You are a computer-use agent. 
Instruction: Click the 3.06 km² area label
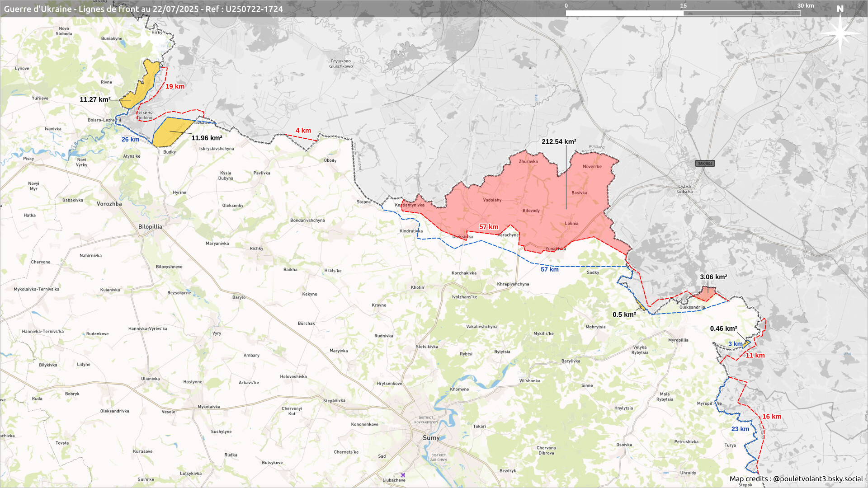tap(713, 277)
